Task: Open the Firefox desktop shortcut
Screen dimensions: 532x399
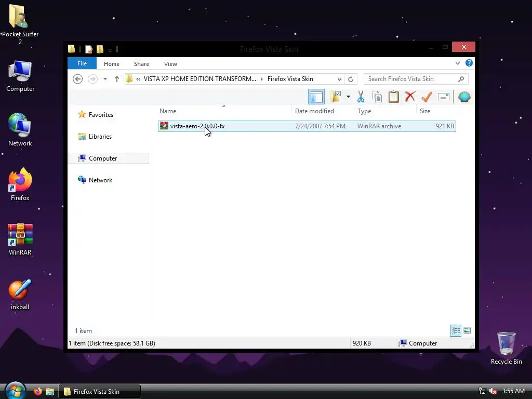Action: (20, 184)
